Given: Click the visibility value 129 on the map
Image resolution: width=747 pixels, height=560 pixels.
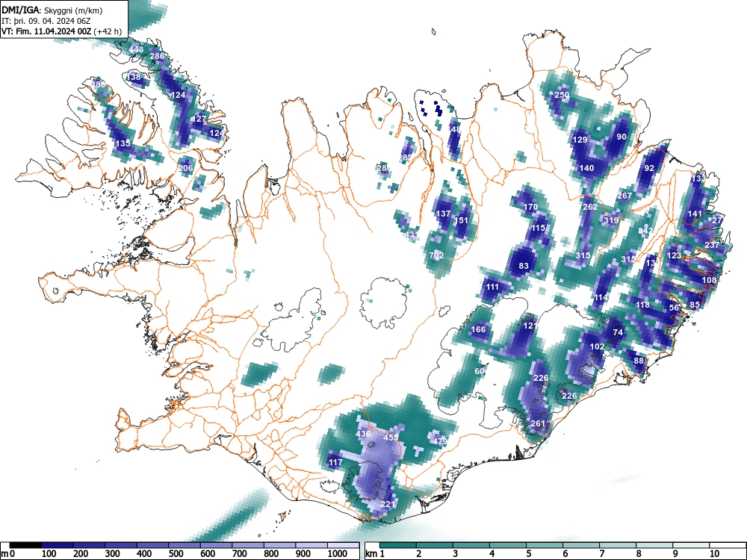Looking at the screenshot, I should tap(580, 140).
